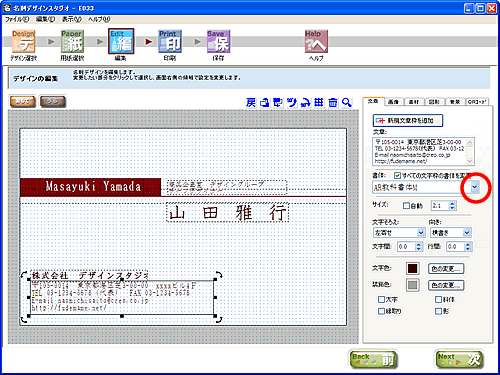Image resolution: width=500 pixels, height=375 pixels.
Task: Add a new text frame (新規文章枠を追加)
Action: [408, 120]
